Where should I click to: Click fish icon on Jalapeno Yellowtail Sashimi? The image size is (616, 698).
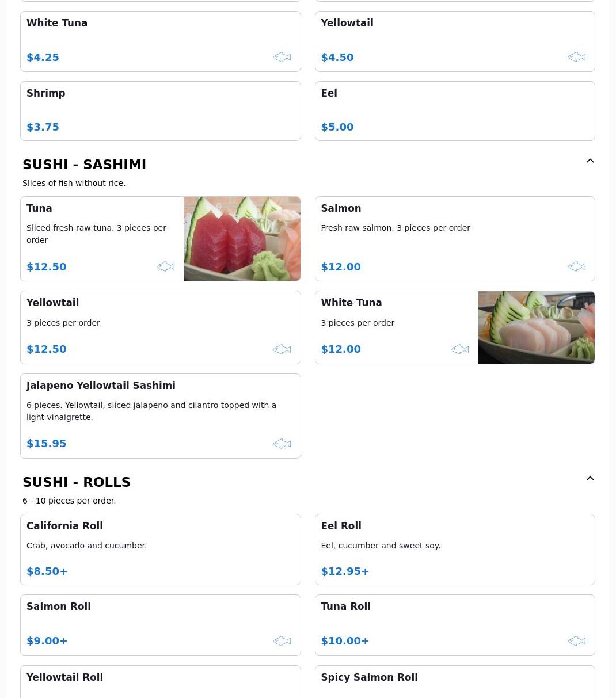click(x=282, y=444)
